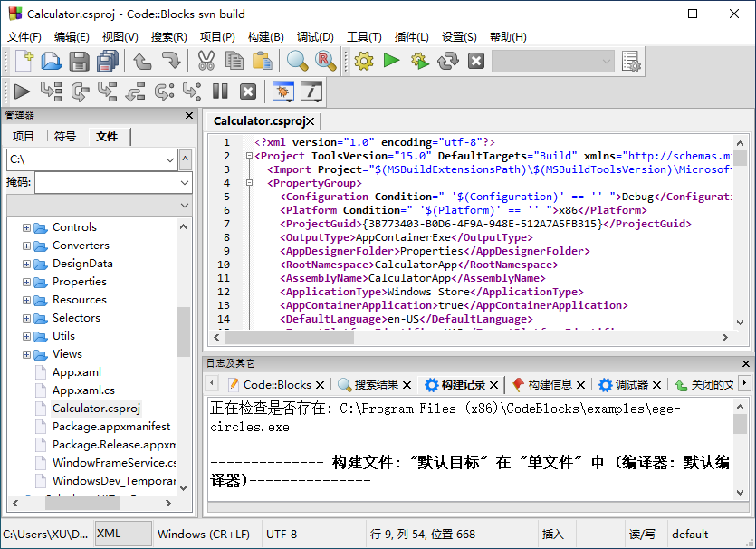Open the 掩码 mask combo box
Image resolution: width=756 pixels, height=549 pixels.
pyautogui.click(x=184, y=183)
